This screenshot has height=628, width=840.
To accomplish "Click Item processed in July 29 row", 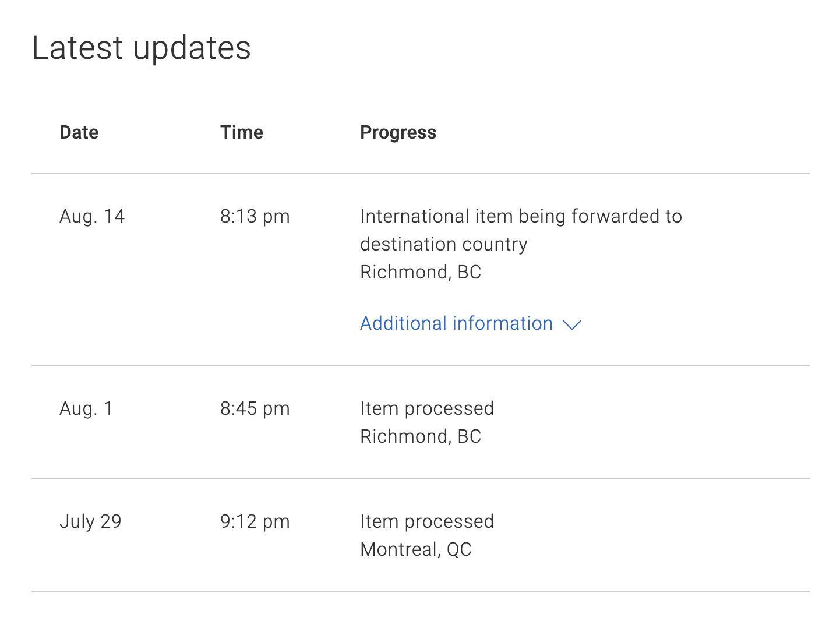I will point(427,522).
